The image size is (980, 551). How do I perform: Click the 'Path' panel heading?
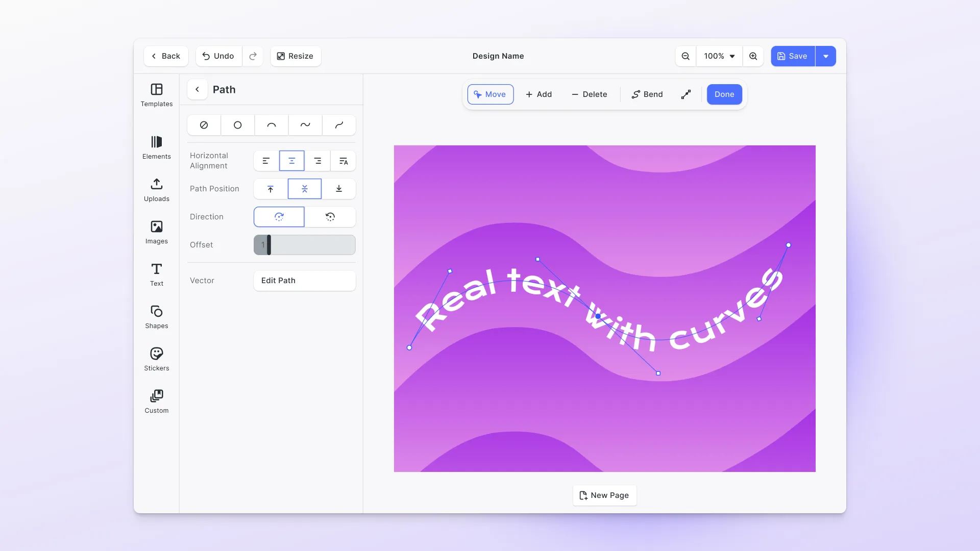224,89
